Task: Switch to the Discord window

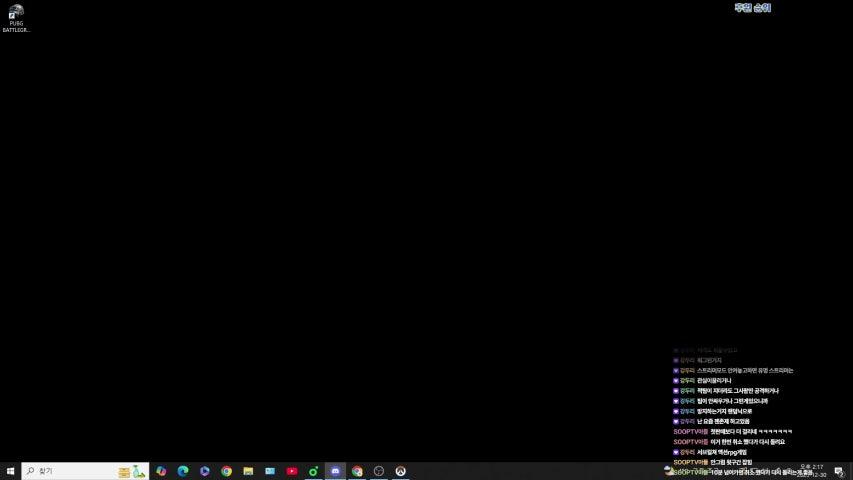Action: tap(335, 471)
